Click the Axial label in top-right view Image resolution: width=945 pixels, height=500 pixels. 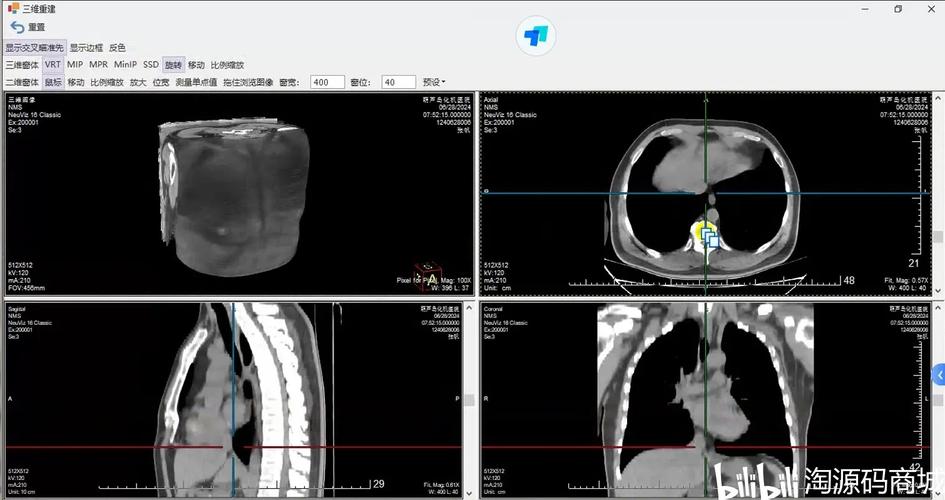[x=491, y=99]
